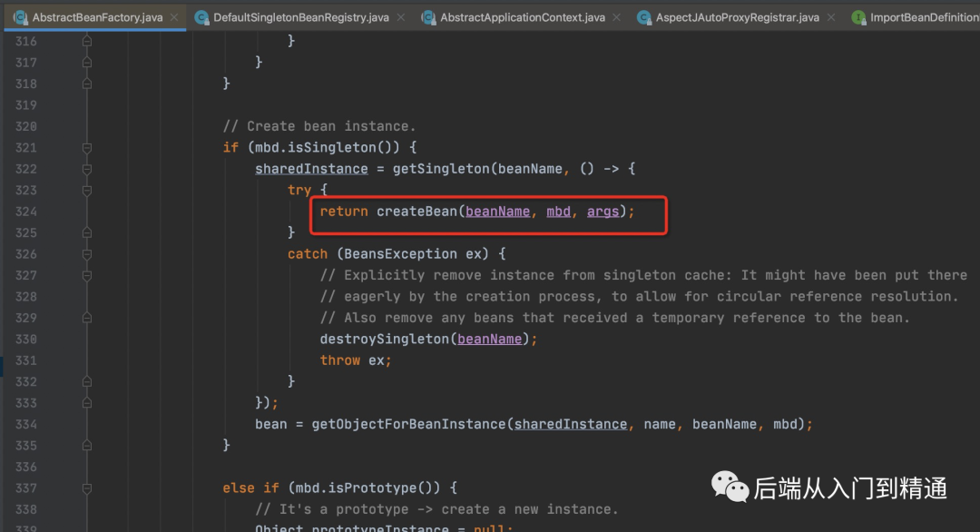Close the AbstractBeanFactory.java tab
The image size is (980, 532).
click(x=174, y=17)
